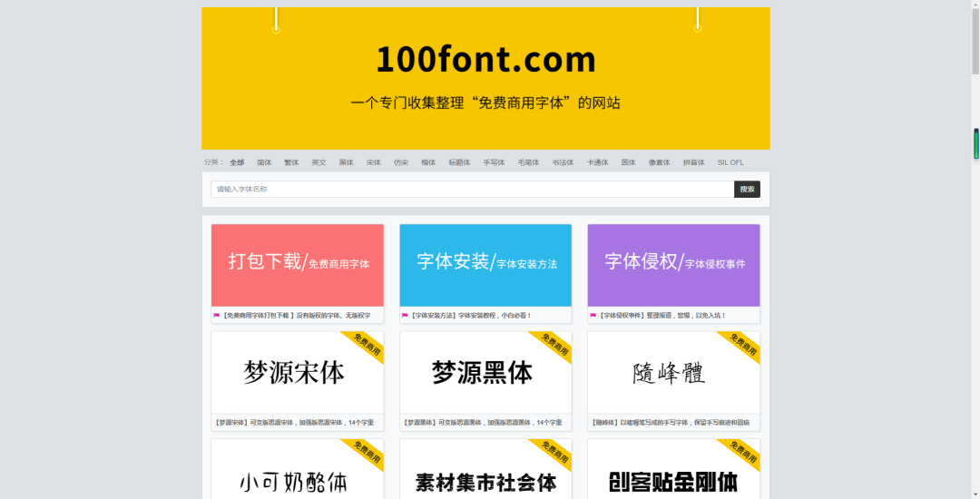Open the 【随峰体】 description link
Viewport: 980px width, 499px height.
pyautogui.click(x=670, y=423)
